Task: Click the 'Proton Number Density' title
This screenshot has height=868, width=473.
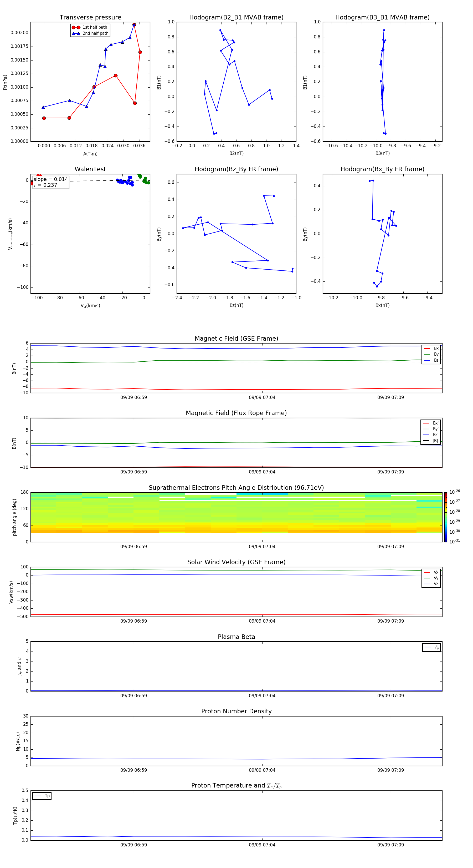Action: [x=236, y=711]
